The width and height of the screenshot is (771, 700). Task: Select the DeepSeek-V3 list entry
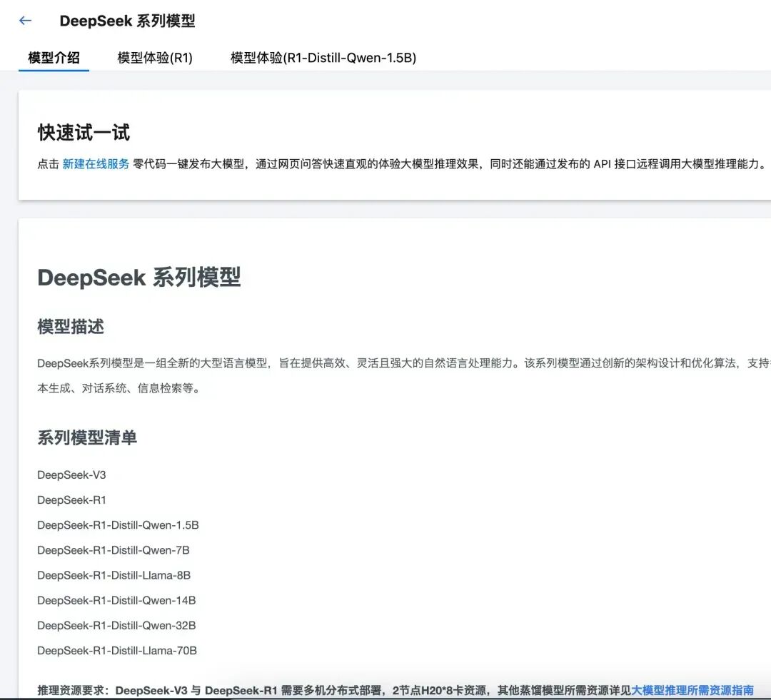point(72,475)
